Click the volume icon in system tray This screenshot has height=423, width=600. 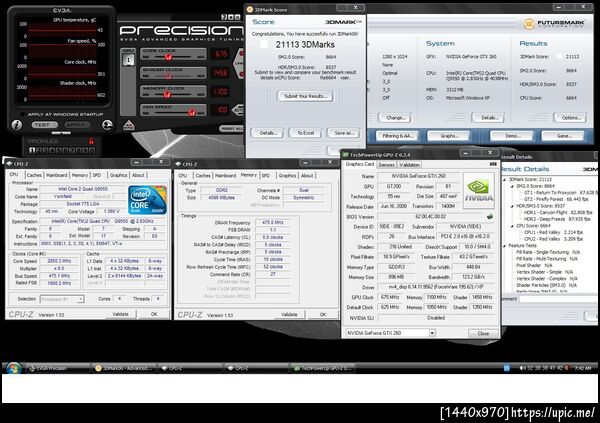[x=522, y=368]
